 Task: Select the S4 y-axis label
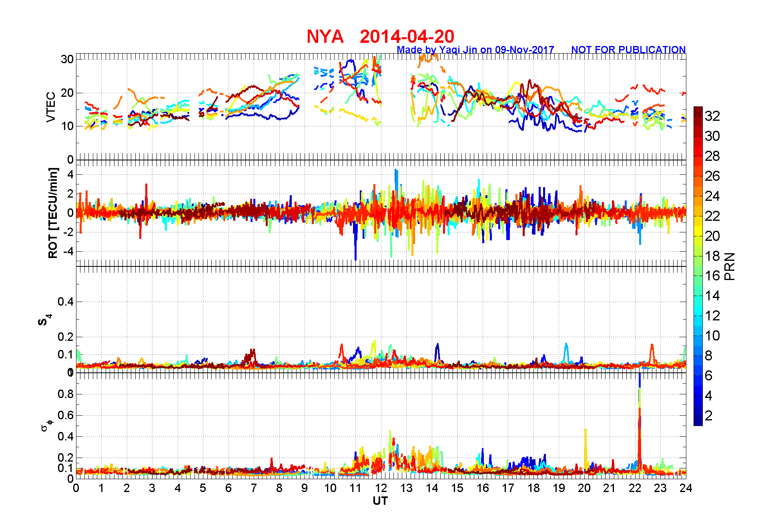click(x=45, y=320)
